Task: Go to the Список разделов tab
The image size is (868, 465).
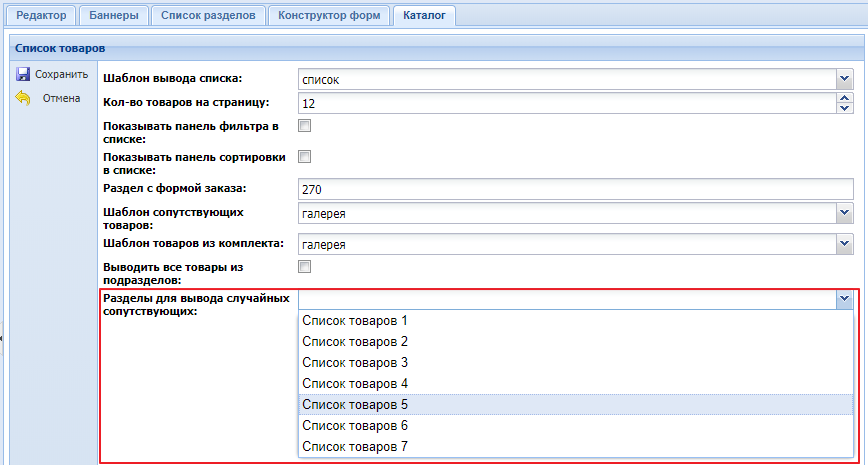Action: [x=208, y=16]
